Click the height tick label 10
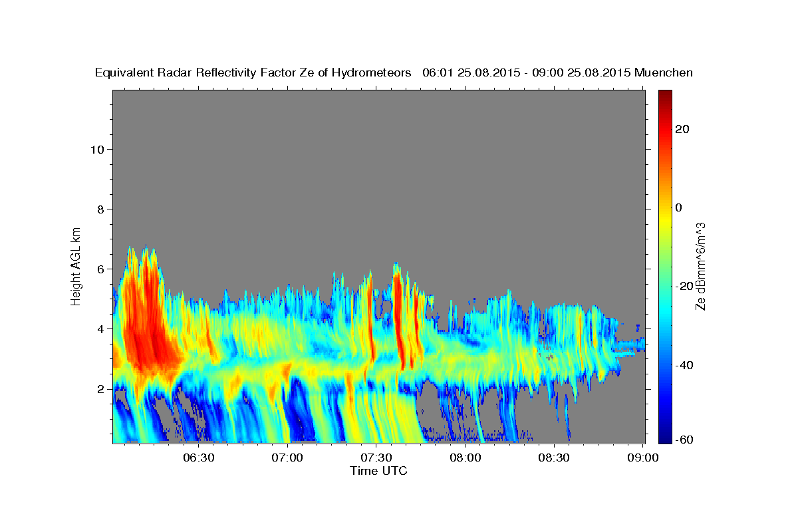 pos(98,150)
